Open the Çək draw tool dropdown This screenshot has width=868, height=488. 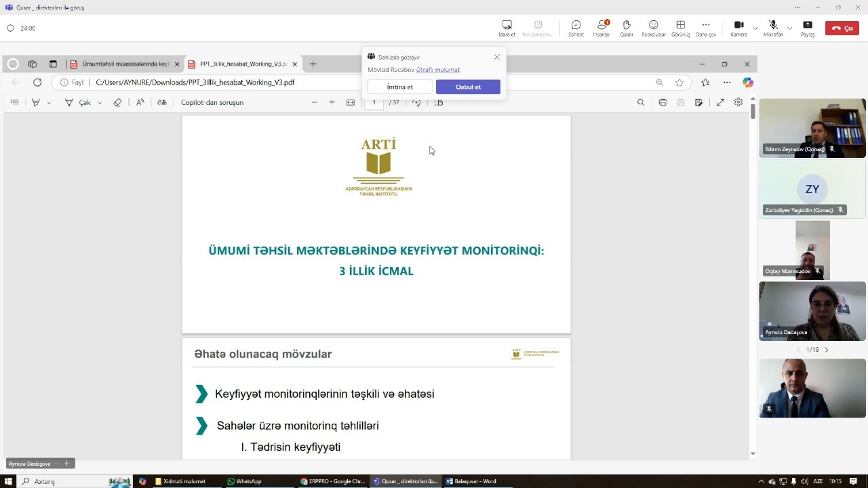(x=100, y=103)
